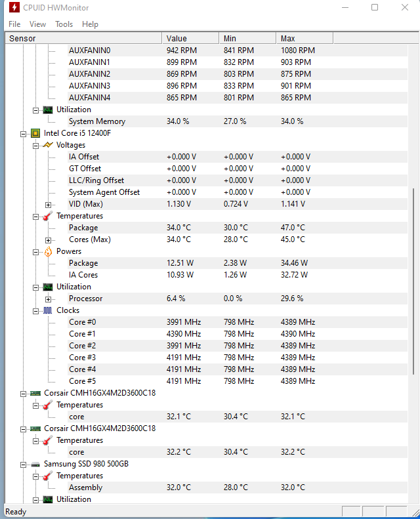Click the Sensor column header
420x519 pixels.
pyautogui.click(x=84, y=39)
